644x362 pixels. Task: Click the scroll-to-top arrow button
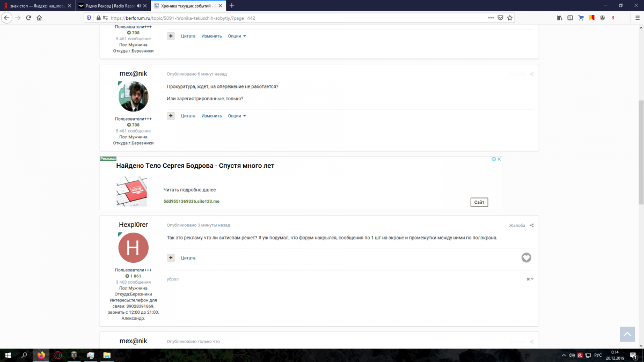point(627,334)
